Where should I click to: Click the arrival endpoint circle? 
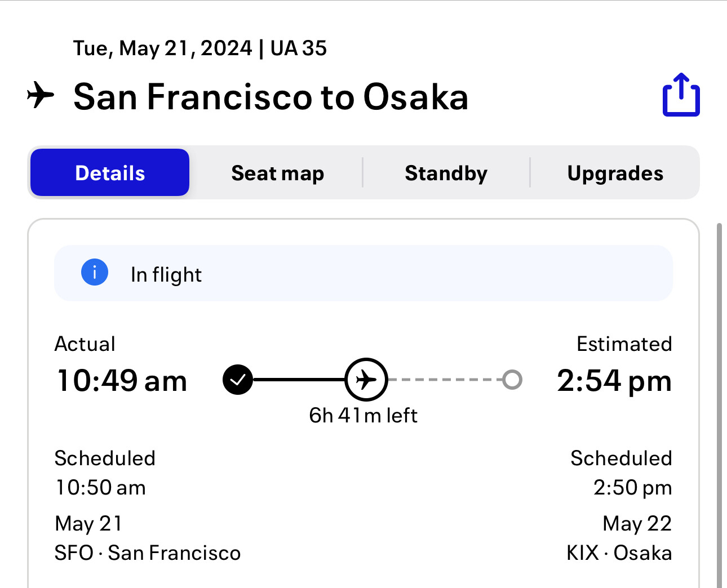(512, 380)
